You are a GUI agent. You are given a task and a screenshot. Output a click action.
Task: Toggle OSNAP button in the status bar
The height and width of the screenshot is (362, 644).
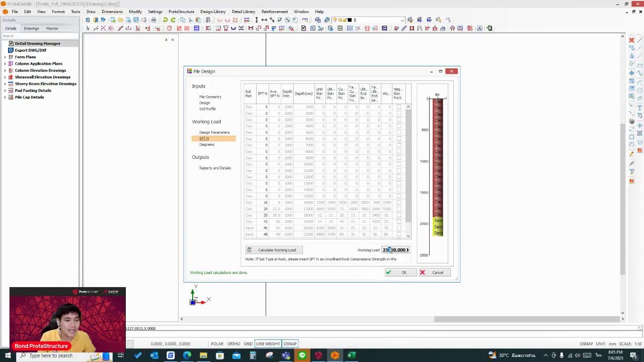point(290,344)
